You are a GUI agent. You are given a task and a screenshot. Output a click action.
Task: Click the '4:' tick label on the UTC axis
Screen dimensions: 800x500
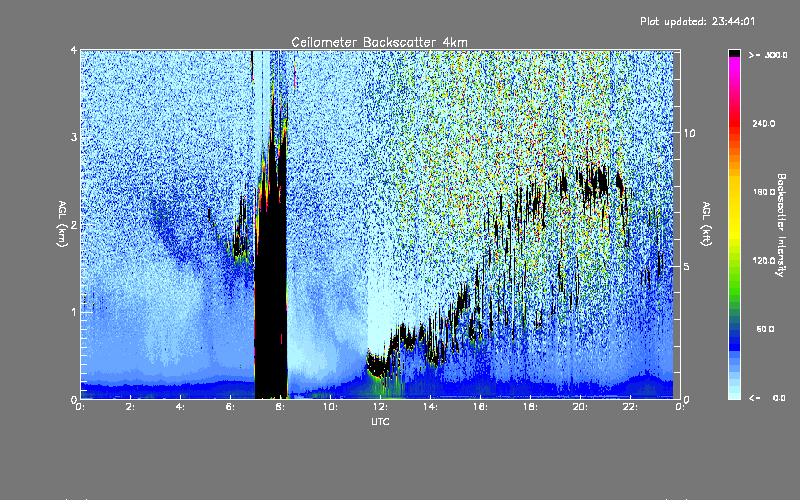(180, 407)
